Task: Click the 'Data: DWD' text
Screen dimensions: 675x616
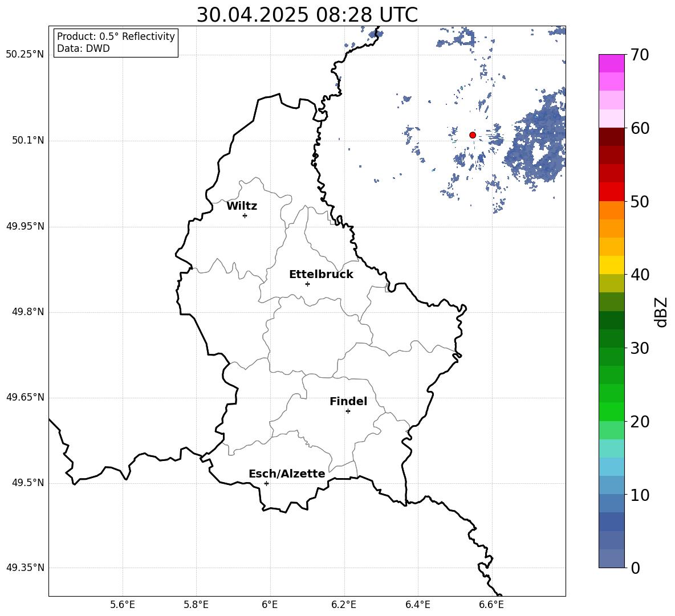Action: click(x=83, y=48)
